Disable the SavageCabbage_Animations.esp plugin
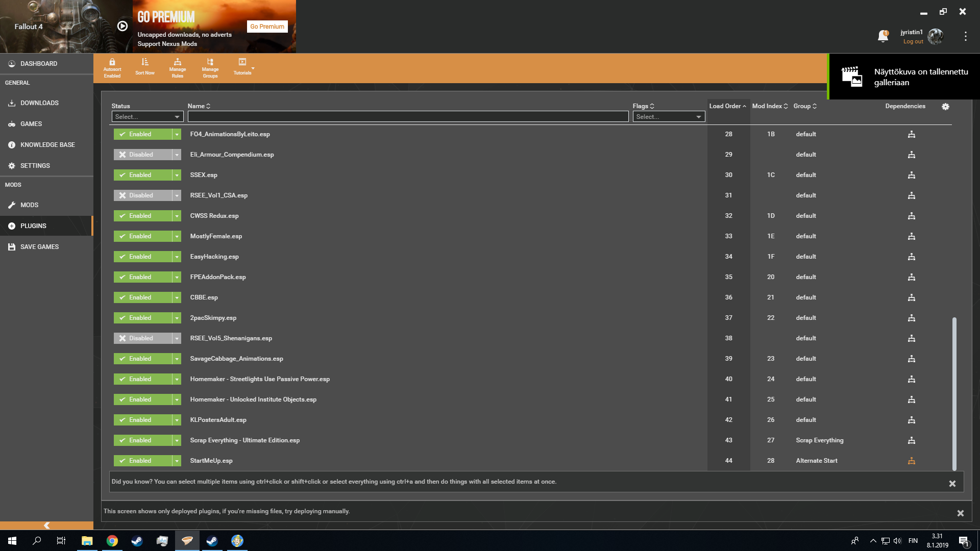 click(x=143, y=359)
